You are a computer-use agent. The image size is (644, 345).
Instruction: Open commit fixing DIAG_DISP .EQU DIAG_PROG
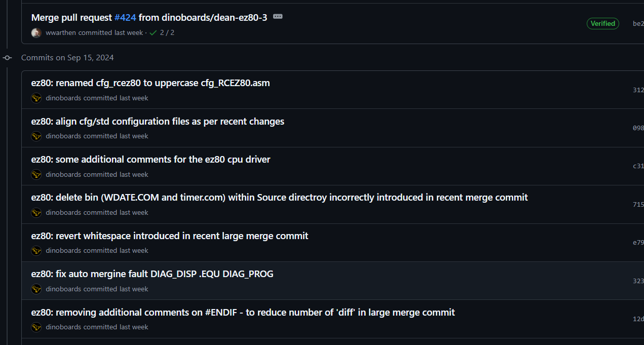[153, 274]
